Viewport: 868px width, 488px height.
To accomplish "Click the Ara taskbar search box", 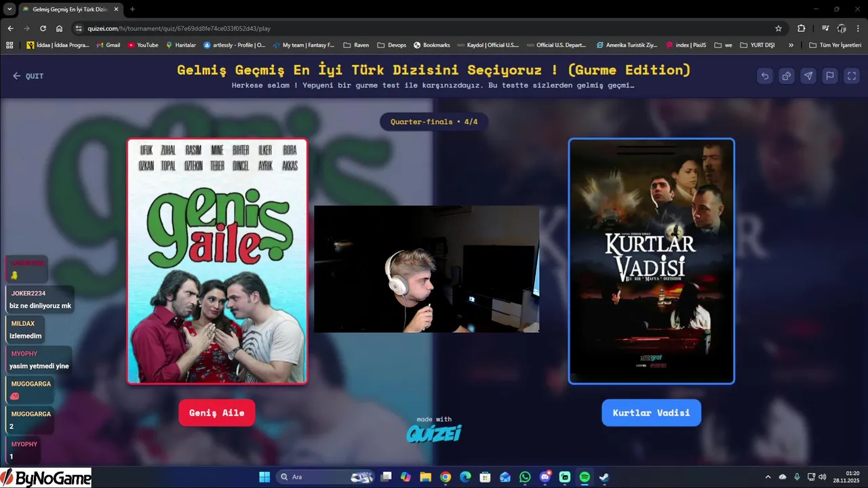I will 326,477.
